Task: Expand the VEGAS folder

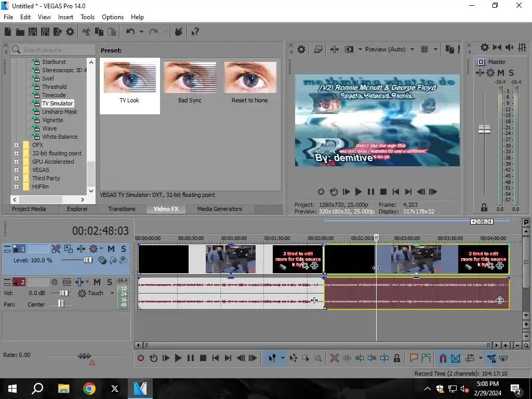Action: pyautogui.click(x=16, y=170)
